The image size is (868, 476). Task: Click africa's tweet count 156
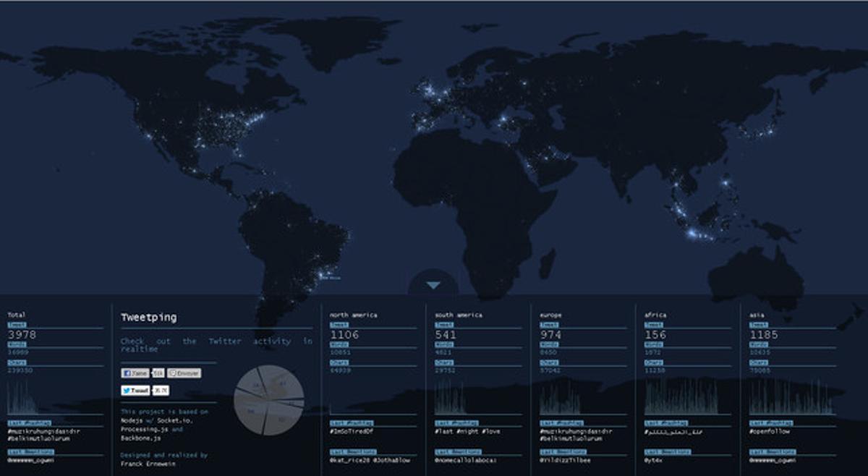point(655,335)
